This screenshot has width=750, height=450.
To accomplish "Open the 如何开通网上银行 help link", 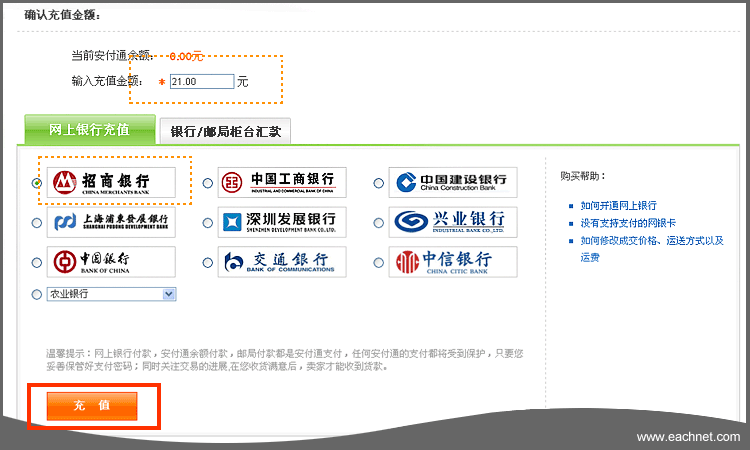I will (618, 206).
